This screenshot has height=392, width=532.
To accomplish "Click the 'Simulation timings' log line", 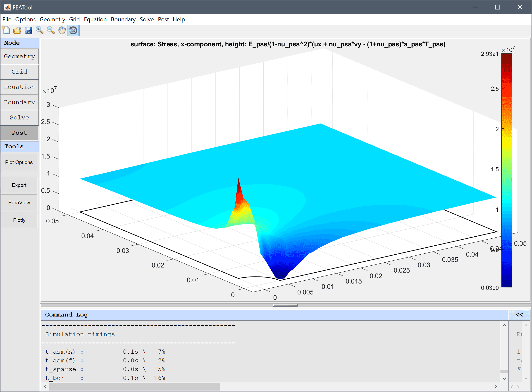I will (x=80, y=334).
